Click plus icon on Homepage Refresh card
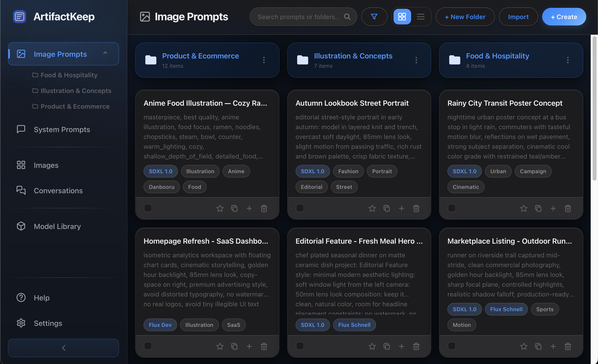This screenshot has width=598, height=364. coord(249,346)
